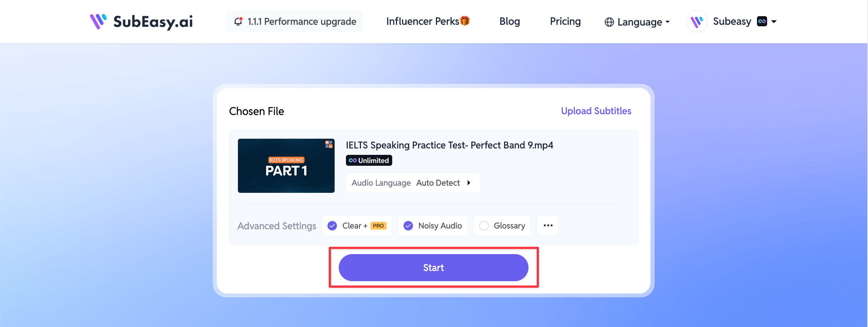
Task: Click the SubEasy.ai logo icon
Action: [x=98, y=21]
